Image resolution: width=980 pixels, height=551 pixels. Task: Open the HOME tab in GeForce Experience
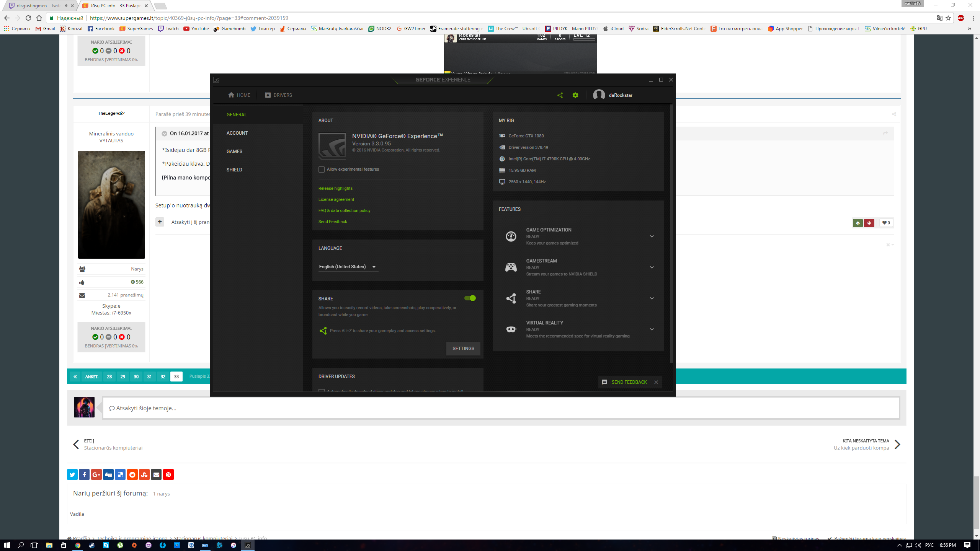[239, 95]
